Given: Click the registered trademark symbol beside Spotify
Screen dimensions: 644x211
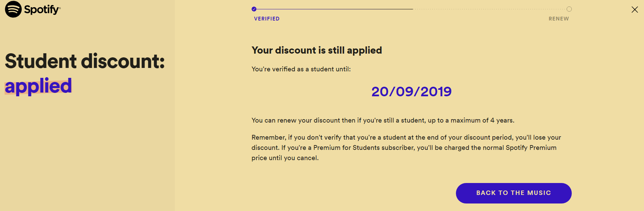Looking at the screenshot, I should click(60, 8).
